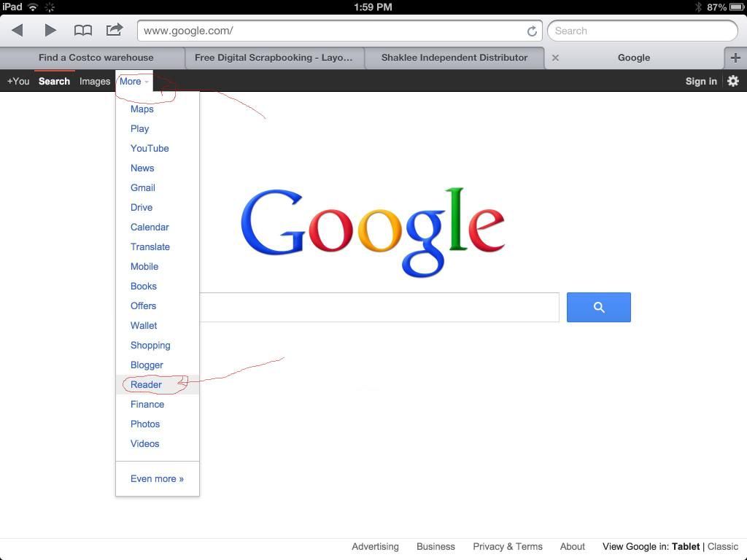The image size is (747, 560).
Task: Open Privacy & Terms footer link
Action: coord(508,547)
